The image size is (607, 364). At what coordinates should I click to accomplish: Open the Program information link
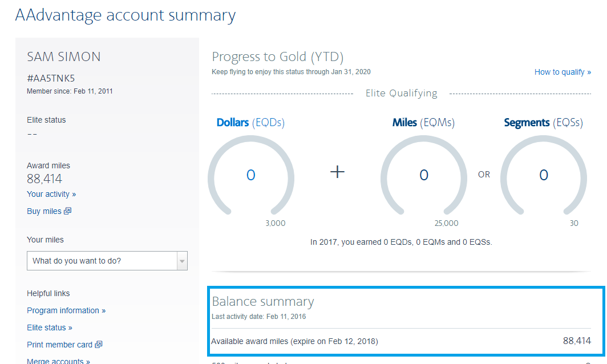click(66, 310)
